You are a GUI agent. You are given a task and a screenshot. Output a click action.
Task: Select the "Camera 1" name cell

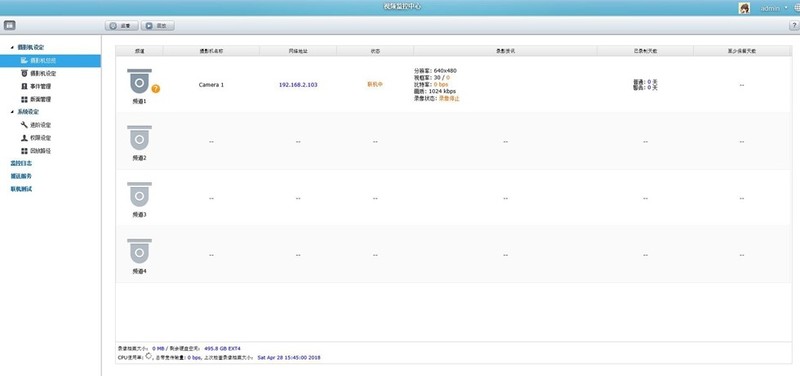(211, 85)
